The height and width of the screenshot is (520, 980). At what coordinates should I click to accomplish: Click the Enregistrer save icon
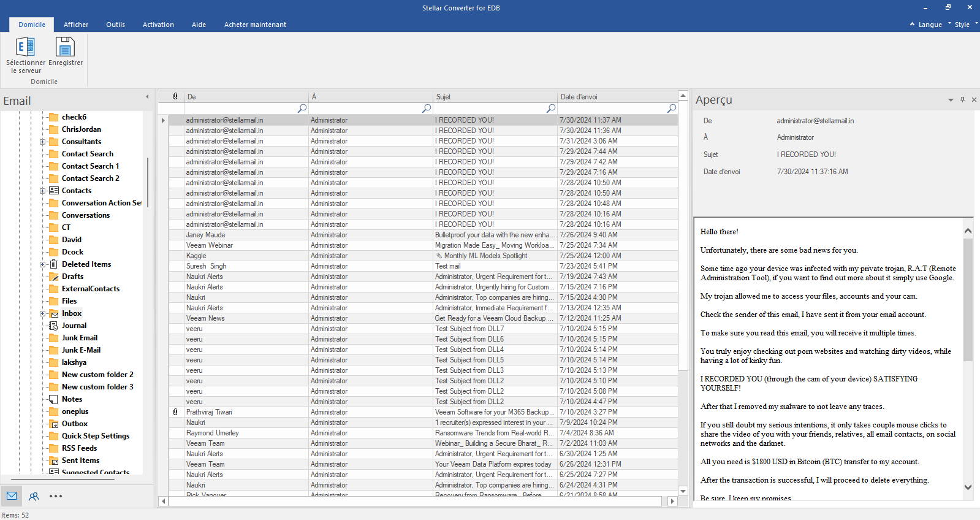point(65,47)
